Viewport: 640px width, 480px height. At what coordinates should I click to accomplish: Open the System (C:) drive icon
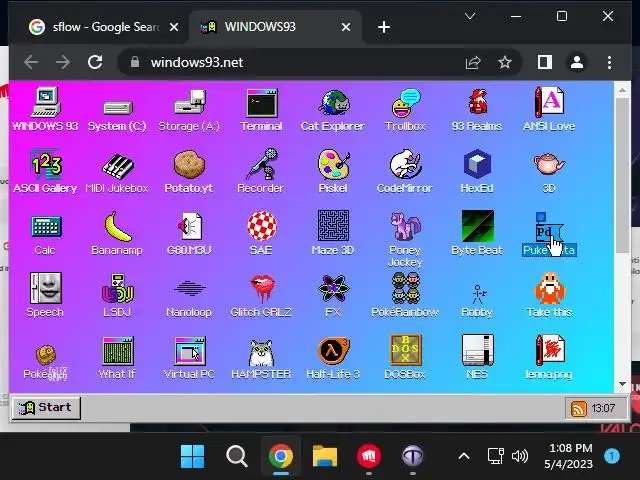click(x=117, y=107)
